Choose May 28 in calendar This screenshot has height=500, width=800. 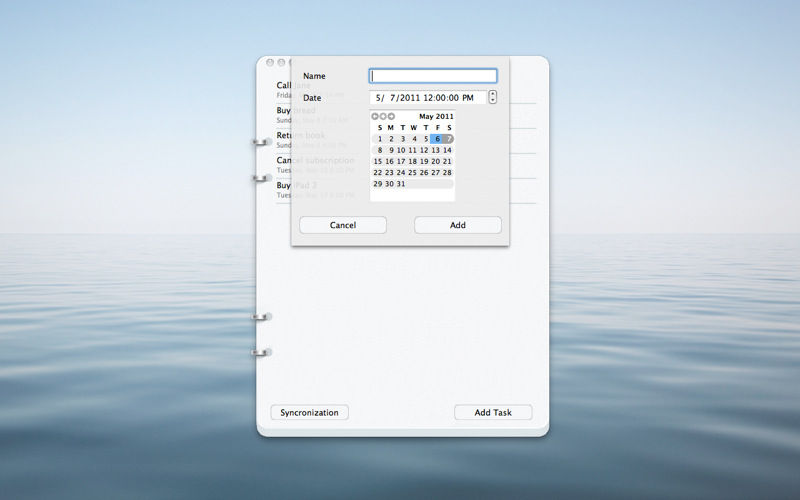pos(447,172)
